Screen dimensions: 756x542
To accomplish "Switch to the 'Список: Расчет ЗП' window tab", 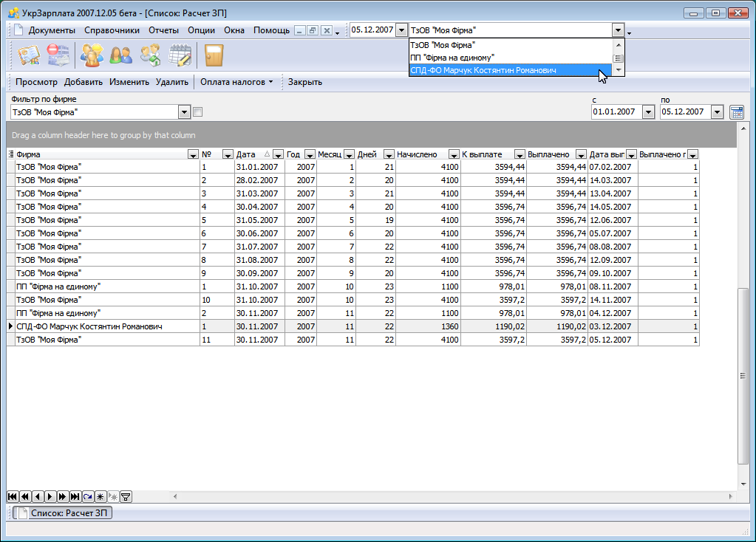I will point(64,512).
